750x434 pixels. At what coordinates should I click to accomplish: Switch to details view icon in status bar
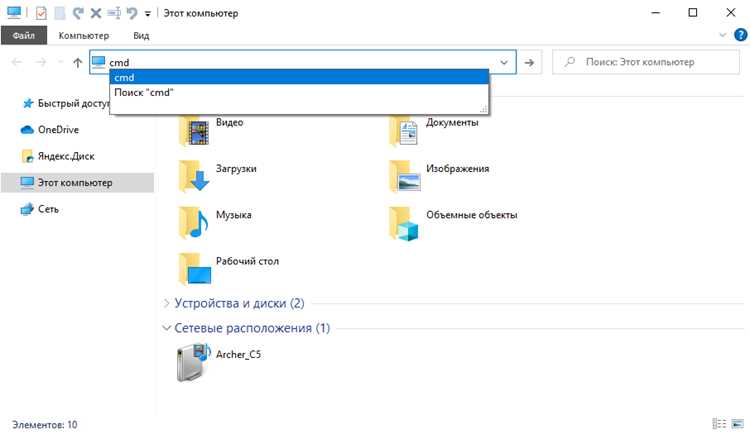pos(719,423)
